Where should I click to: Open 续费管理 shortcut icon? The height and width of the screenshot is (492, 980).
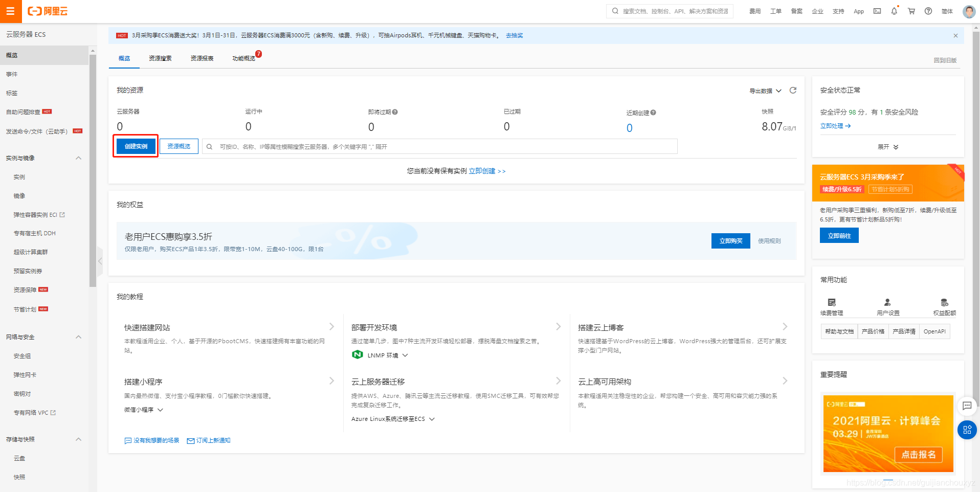point(832,302)
